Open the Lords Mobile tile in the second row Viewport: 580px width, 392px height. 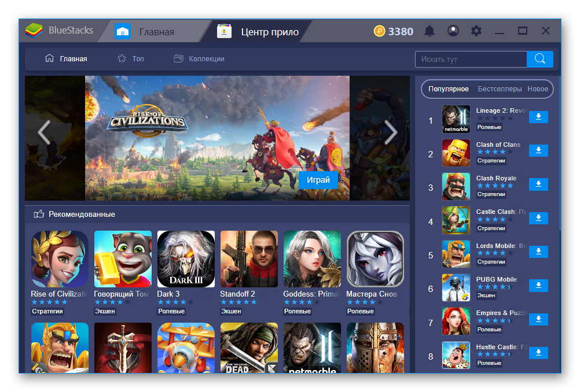coord(60,347)
